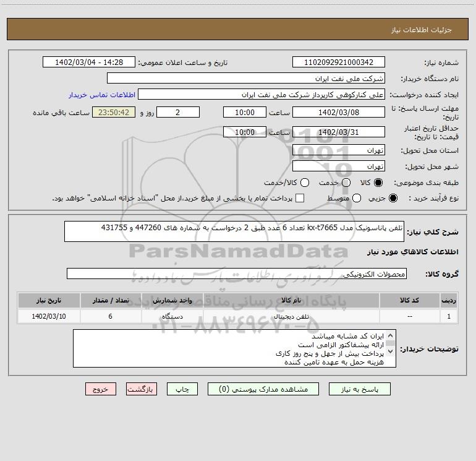Click the row number 1 cell
Screen dimensions: 476x461
[x=449, y=316]
